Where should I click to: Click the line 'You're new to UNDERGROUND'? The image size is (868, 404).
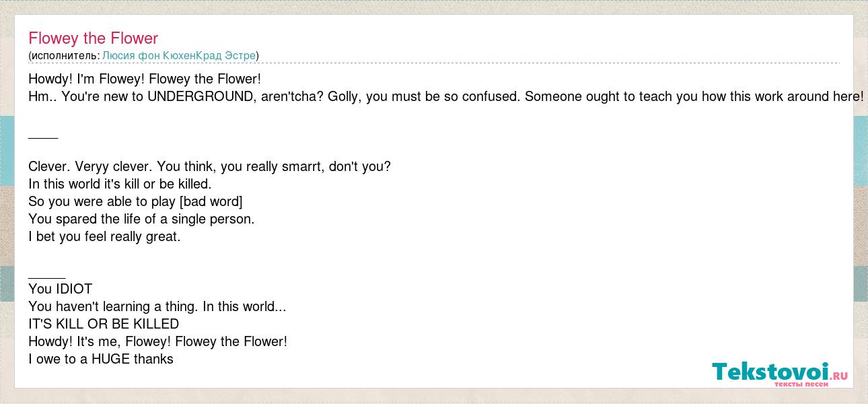(x=445, y=96)
